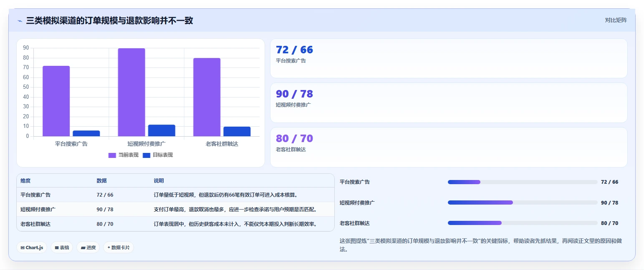Click the 短视频付费推广 progress bar
644x270 pixels.
click(523, 202)
